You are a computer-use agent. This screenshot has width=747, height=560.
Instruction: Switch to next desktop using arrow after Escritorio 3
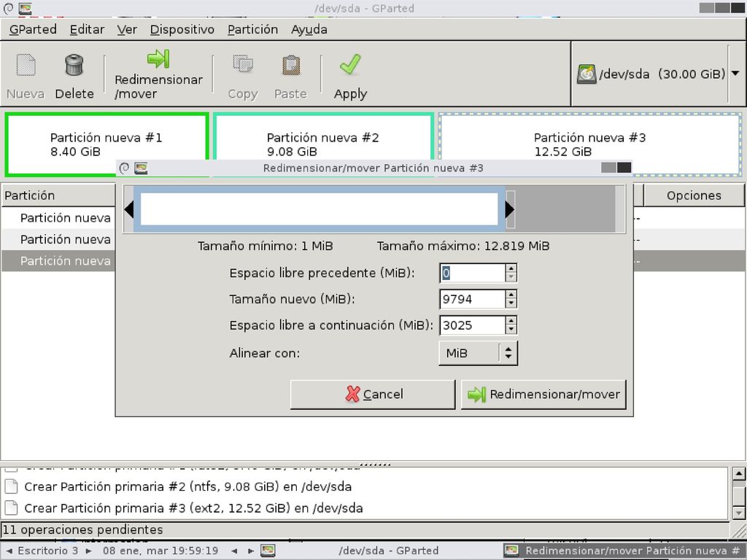pos(88,551)
